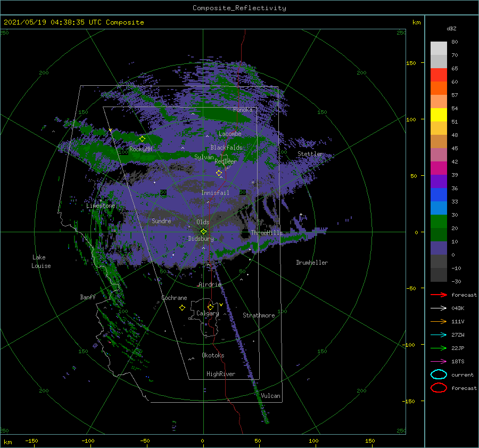Click the '45' dBZ scale value
The height and width of the screenshot is (448, 479).
click(455, 148)
